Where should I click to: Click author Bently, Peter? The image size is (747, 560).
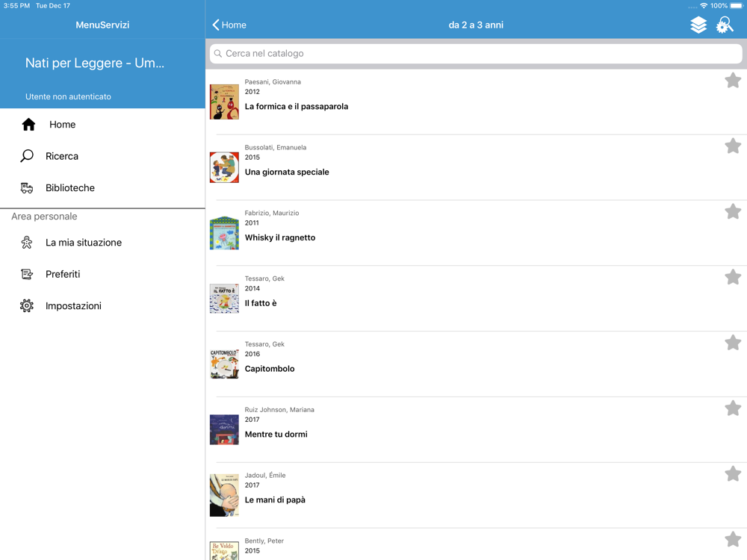(264, 541)
